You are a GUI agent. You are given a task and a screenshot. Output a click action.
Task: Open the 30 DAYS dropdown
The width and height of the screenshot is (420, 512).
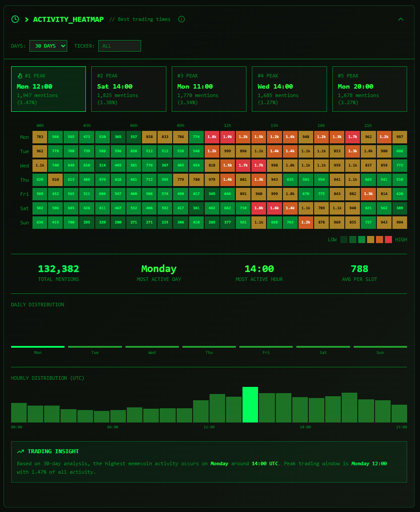(x=48, y=46)
